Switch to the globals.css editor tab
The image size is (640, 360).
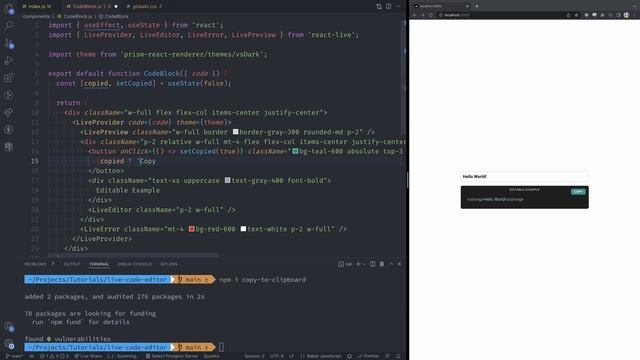[x=144, y=6]
